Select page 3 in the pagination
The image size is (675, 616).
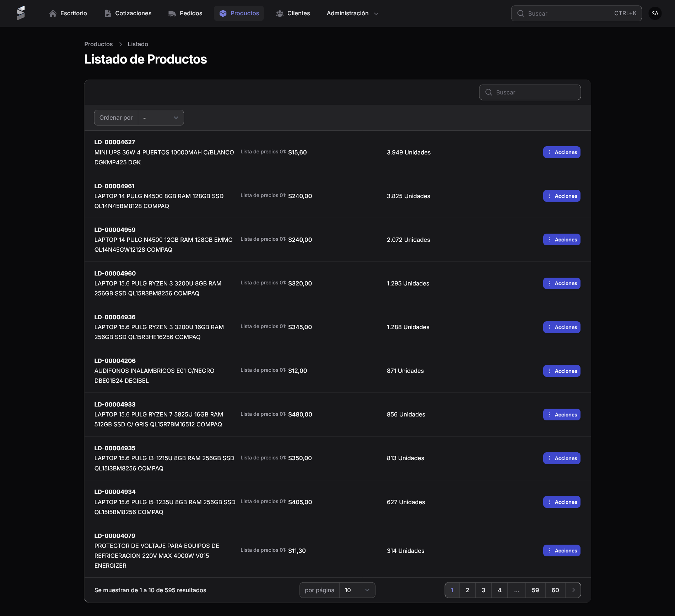(484, 590)
